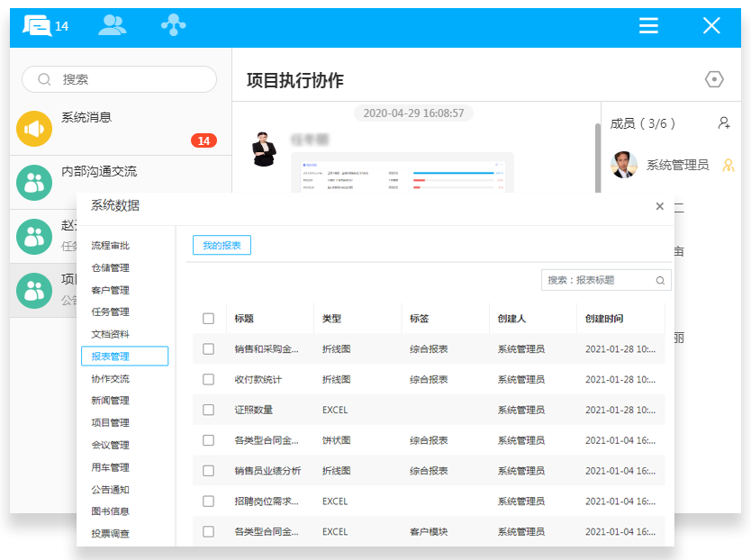Close the 系统数据 dialog
Viewport: 751px width, 560px height.
659,206
